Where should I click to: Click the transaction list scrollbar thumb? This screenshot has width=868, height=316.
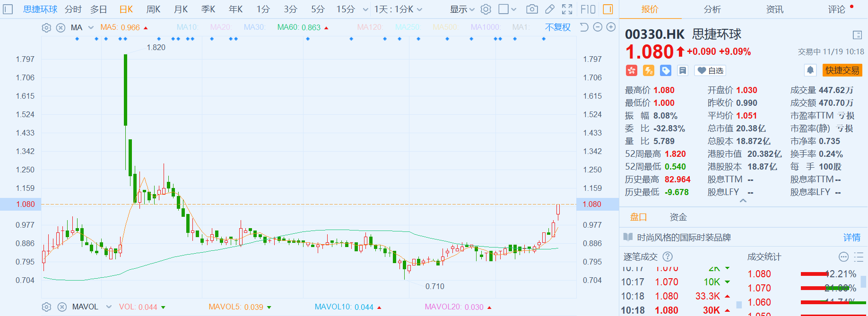(739, 305)
